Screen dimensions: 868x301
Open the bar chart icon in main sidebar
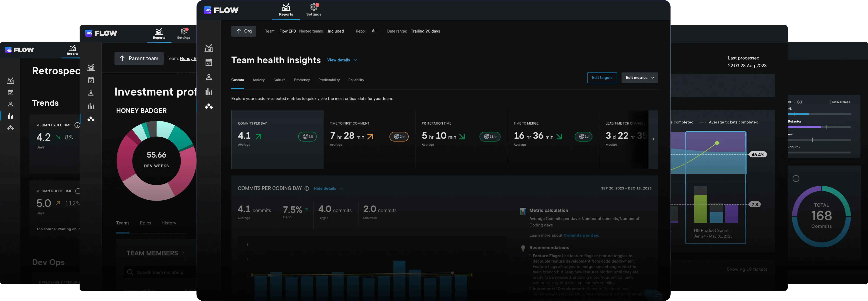click(x=209, y=92)
